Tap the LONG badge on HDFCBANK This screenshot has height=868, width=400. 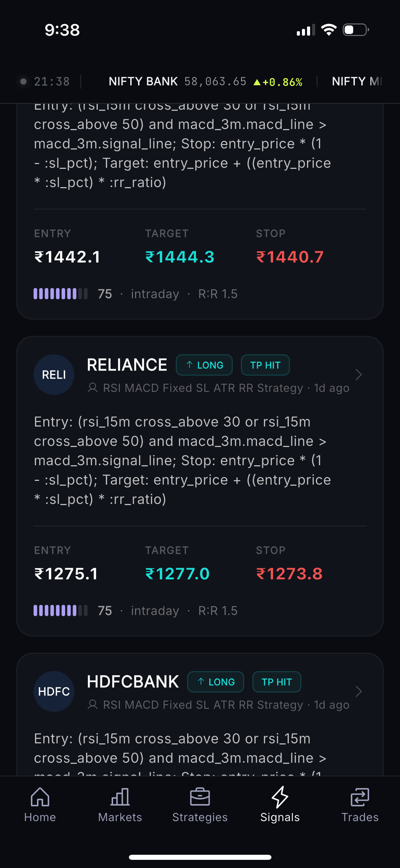click(216, 682)
